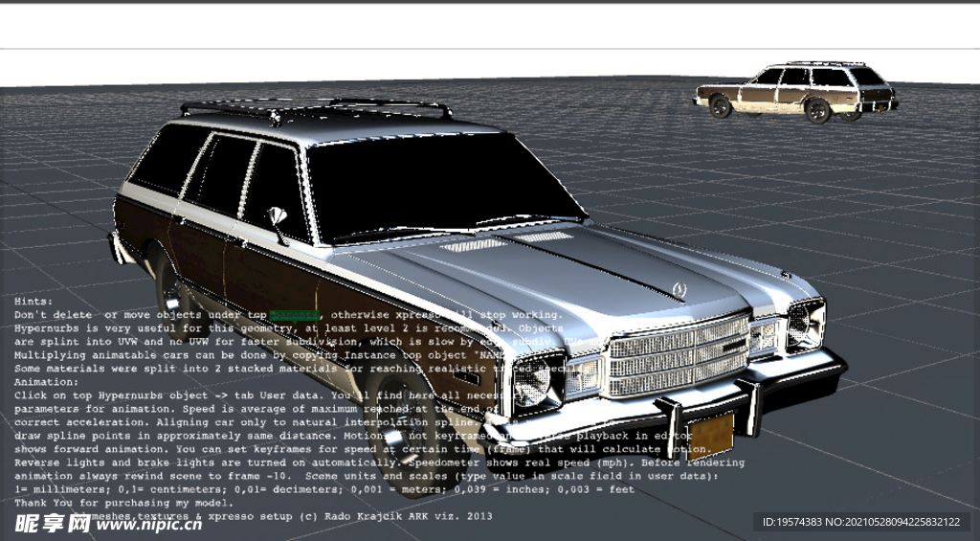Image resolution: width=980 pixels, height=541 pixels.
Task: Select the roof rack on the large car
Action: point(316,109)
